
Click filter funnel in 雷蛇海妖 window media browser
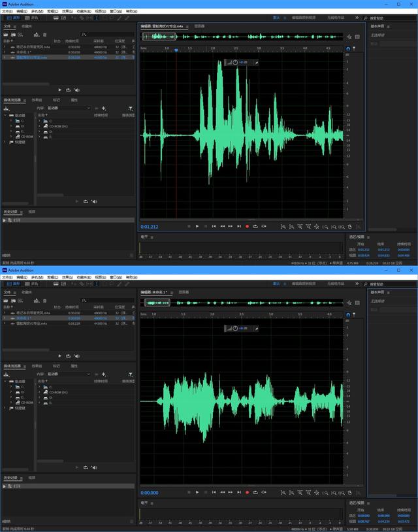point(131,108)
